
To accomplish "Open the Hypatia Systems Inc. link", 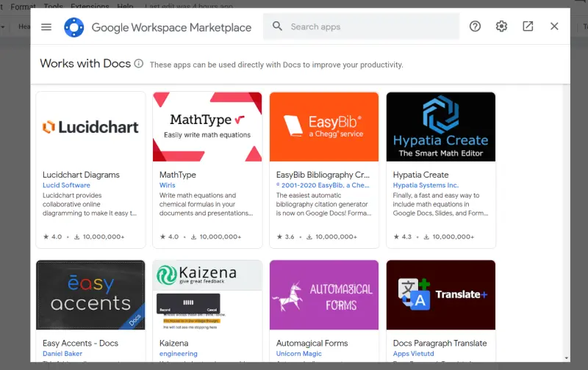I will point(426,185).
